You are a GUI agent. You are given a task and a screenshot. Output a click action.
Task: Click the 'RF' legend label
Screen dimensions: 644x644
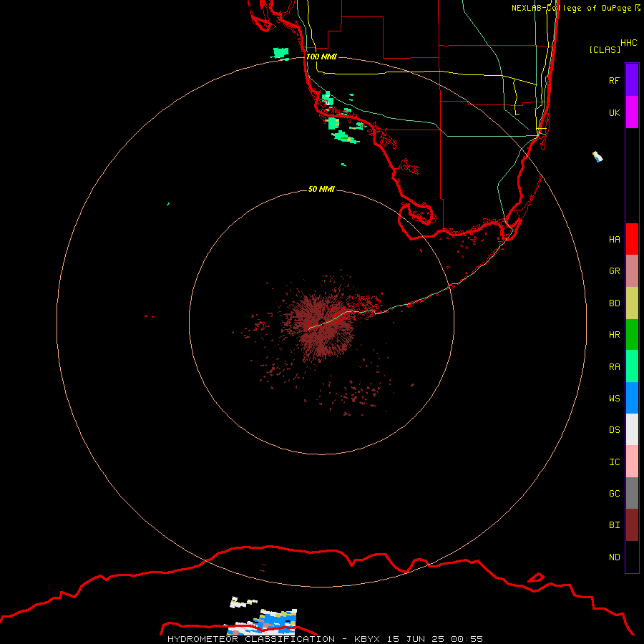[x=615, y=80]
